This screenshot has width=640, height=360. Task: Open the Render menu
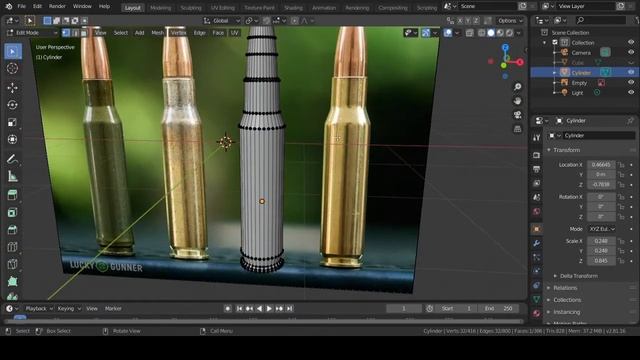click(57, 7)
